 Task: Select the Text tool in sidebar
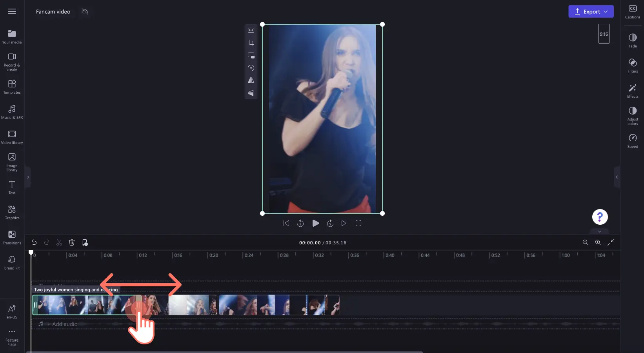point(12,187)
